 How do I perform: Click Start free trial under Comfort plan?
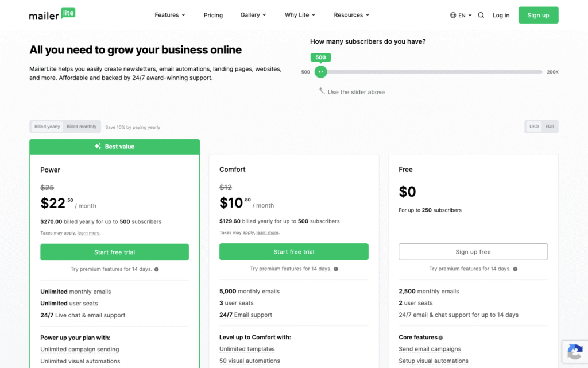pos(293,252)
